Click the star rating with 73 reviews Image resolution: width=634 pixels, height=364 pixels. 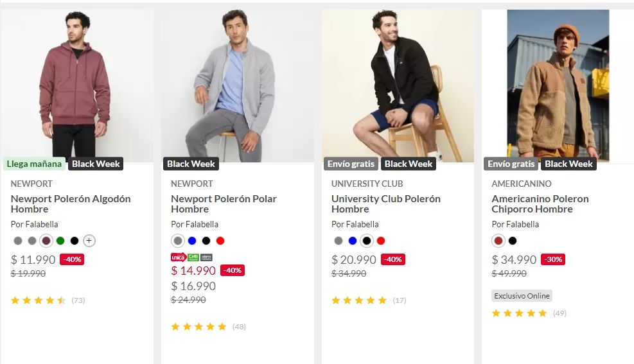(x=39, y=300)
